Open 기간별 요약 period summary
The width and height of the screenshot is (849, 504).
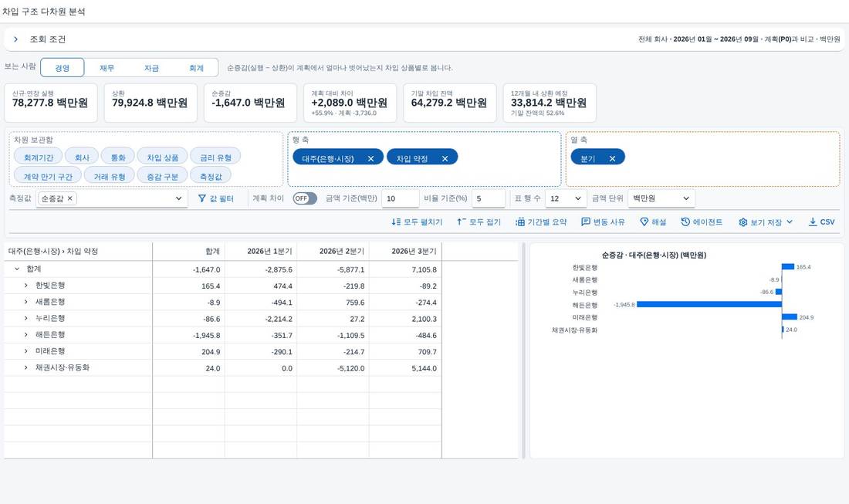(540, 222)
